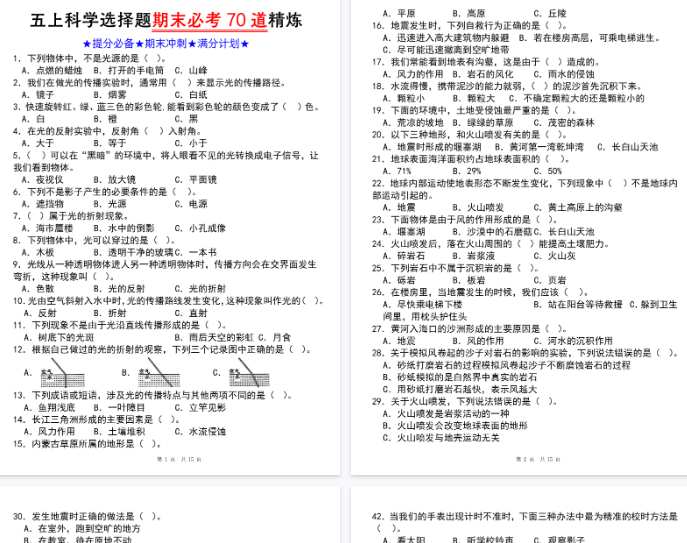Select option "A. 荒凉的坡地"
The height and width of the screenshot is (543, 687).
pos(413,123)
